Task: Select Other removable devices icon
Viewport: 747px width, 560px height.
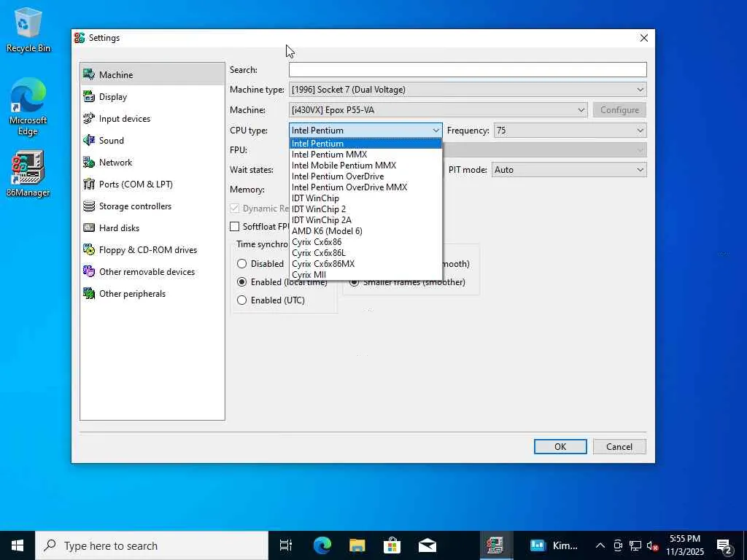Action: click(88, 271)
